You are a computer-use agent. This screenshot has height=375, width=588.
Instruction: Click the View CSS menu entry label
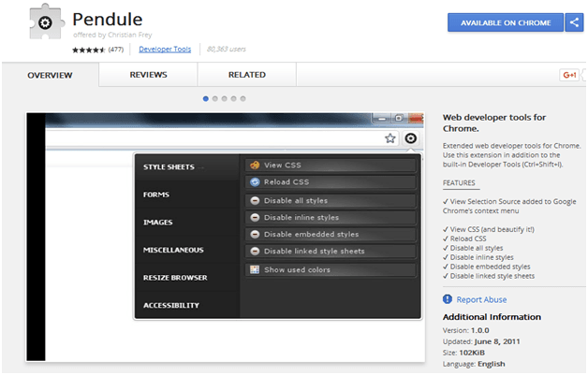pos(283,165)
